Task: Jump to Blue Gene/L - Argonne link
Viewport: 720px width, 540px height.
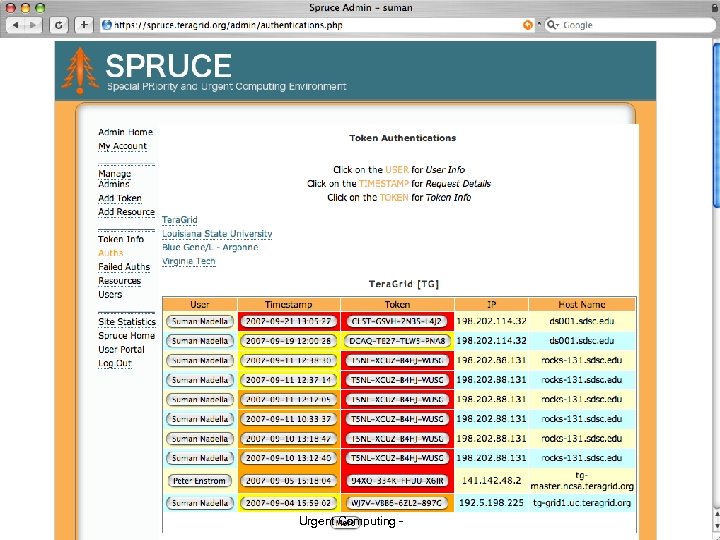Action: (210, 248)
